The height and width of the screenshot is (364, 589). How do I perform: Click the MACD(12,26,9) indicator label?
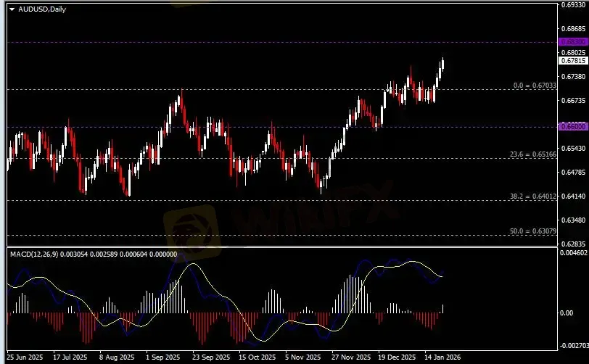coord(34,255)
